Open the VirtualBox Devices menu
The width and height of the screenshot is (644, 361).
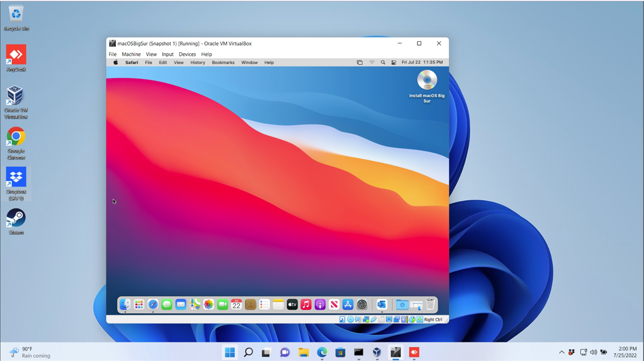[x=187, y=54]
